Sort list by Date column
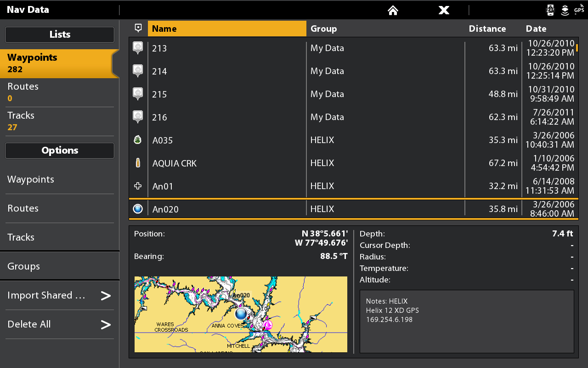Viewport: 588px width, 368px height. coord(536,29)
